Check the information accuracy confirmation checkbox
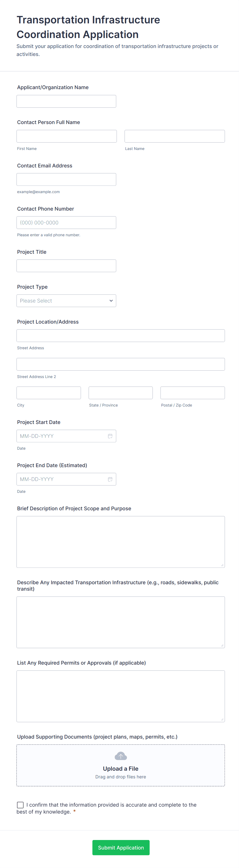Image resolution: width=239 pixels, height=868 pixels. point(20,805)
